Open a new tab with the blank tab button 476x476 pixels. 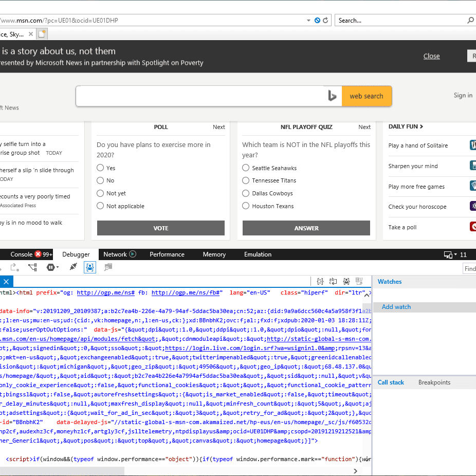42,34
